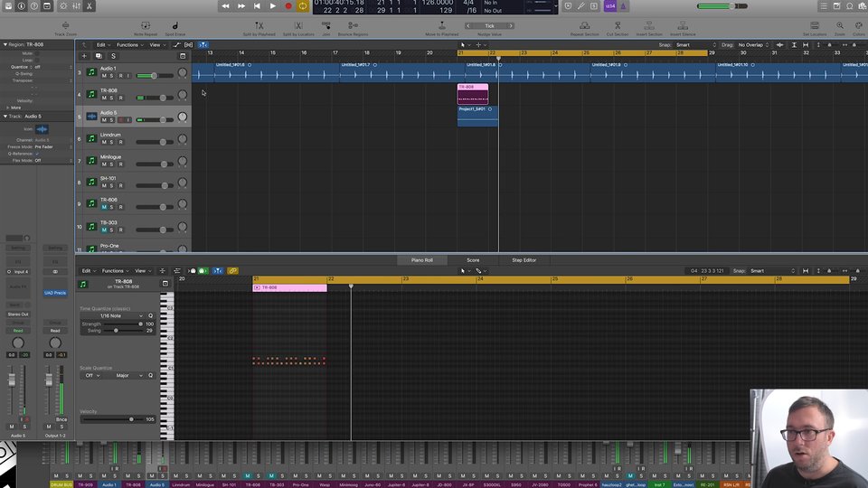
Task: Open tracks area Functions menu
Action: [129, 45]
